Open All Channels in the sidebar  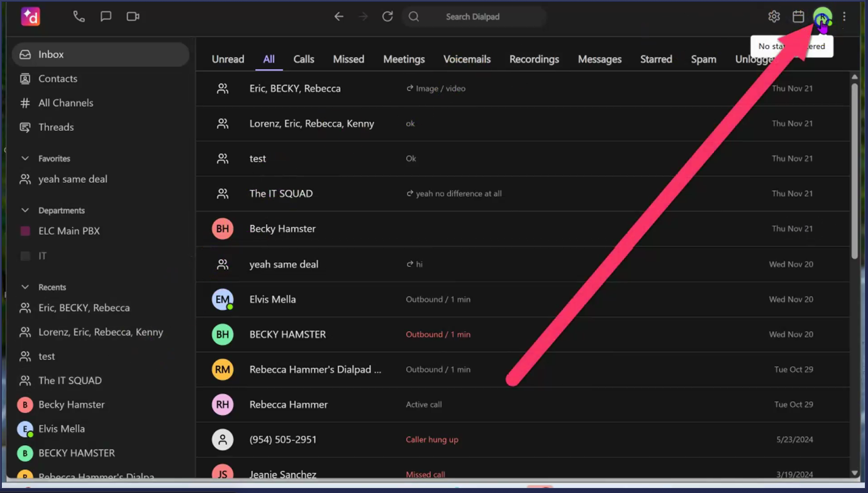(101, 102)
